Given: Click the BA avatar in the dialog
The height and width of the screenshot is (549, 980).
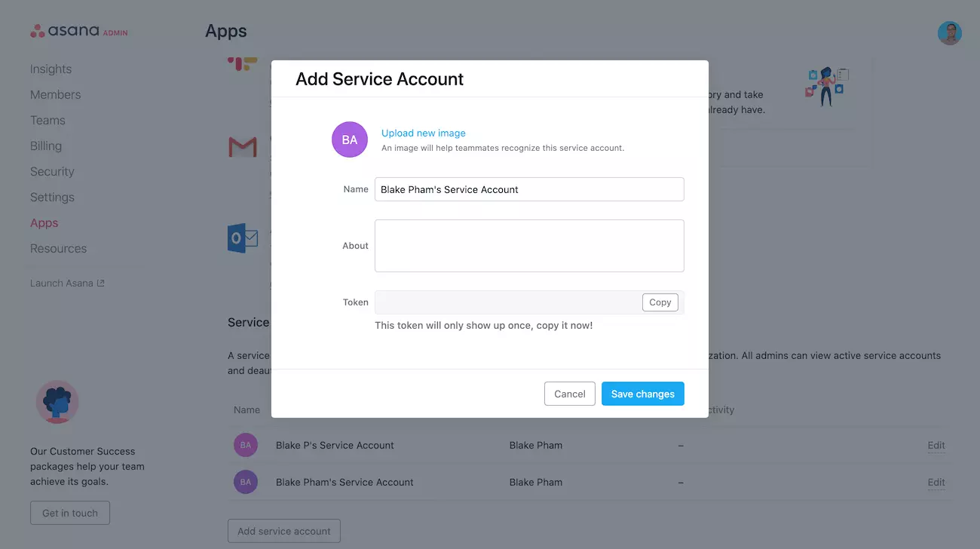Looking at the screenshot, I should click(x=350, y=140).
